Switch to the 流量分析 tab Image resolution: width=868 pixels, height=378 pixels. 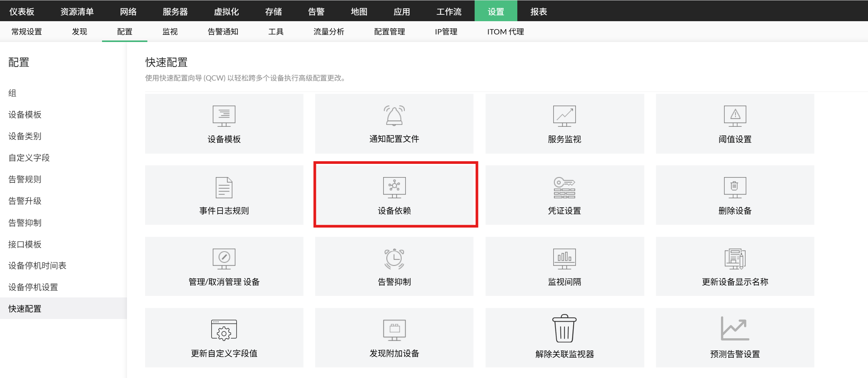pyautogui.click(x=329, y=32)
